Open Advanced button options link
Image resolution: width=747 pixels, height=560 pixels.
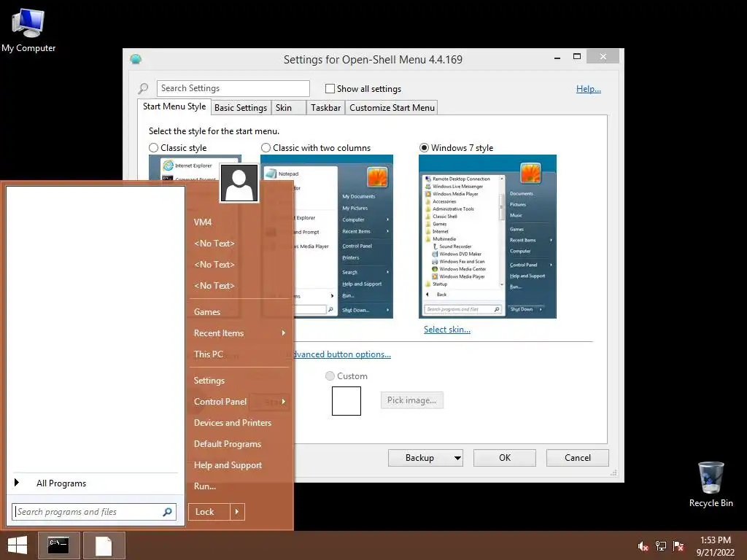pyautogui.click(x=342, y=354)
